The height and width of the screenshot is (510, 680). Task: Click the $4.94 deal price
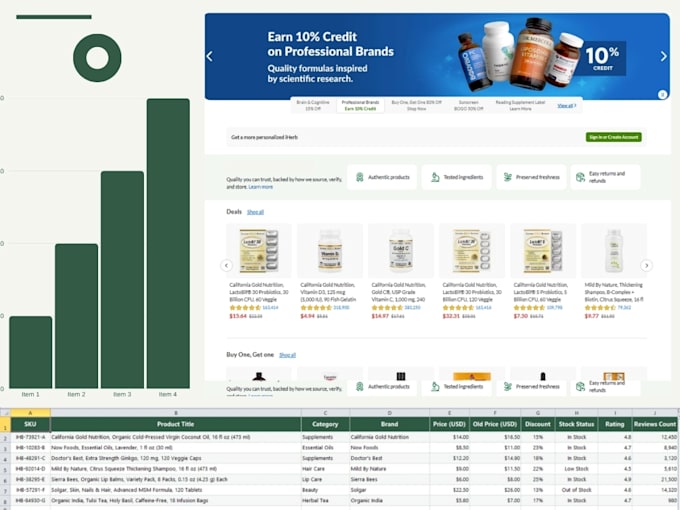pyautogui.click(x=307, y=316)
